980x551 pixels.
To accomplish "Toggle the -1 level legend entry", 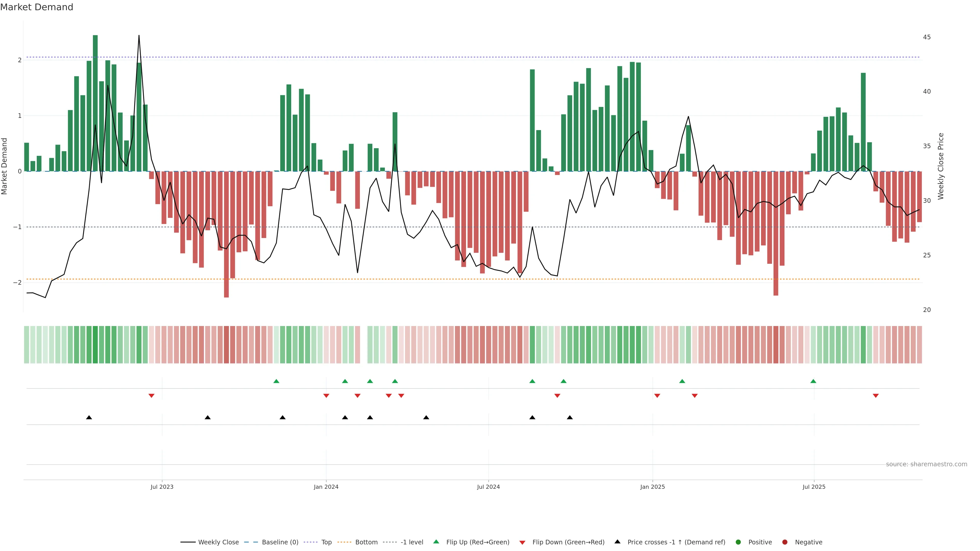I will 412,542.
